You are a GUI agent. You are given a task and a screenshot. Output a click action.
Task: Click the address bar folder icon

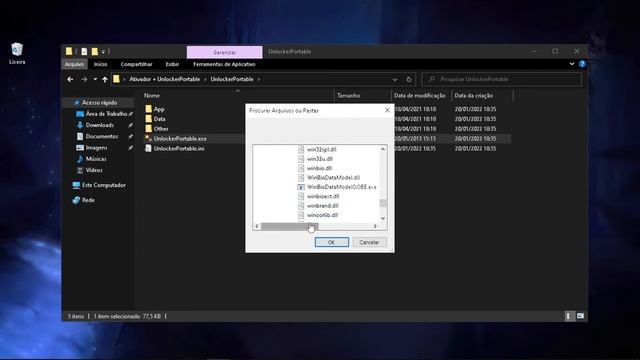tap(116, 79)
